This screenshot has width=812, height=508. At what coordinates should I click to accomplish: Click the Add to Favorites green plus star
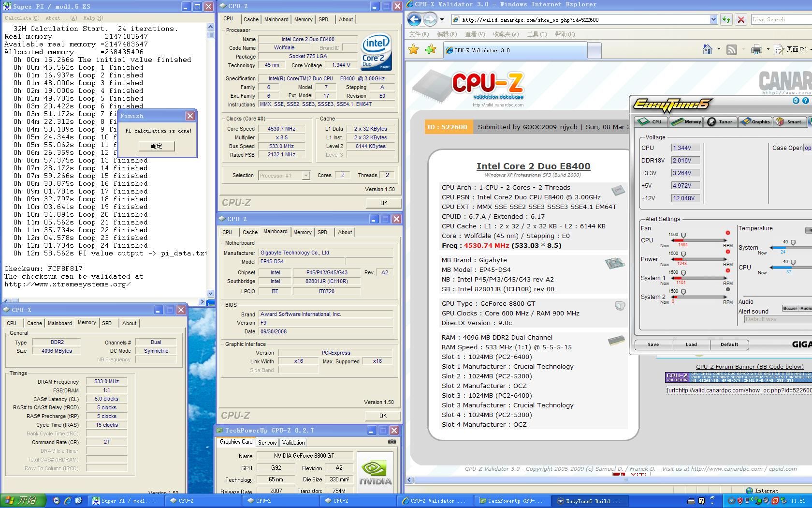pos(430,50)
